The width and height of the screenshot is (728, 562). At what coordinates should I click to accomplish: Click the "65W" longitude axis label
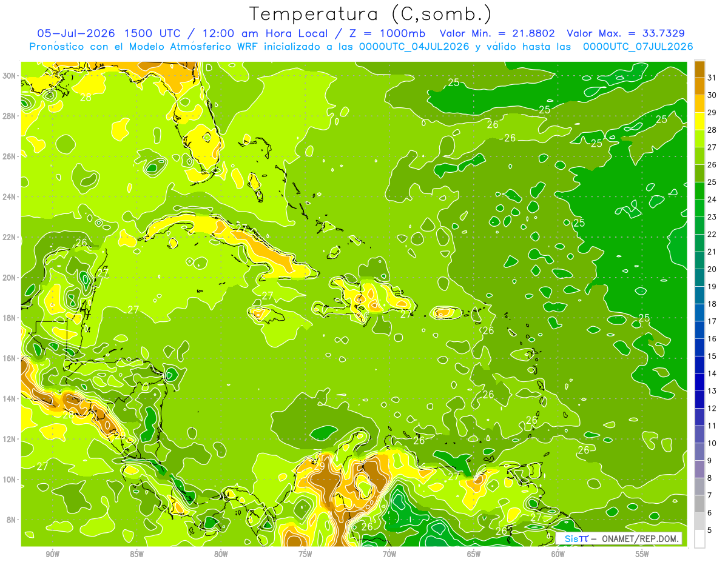tap(474, 554)
